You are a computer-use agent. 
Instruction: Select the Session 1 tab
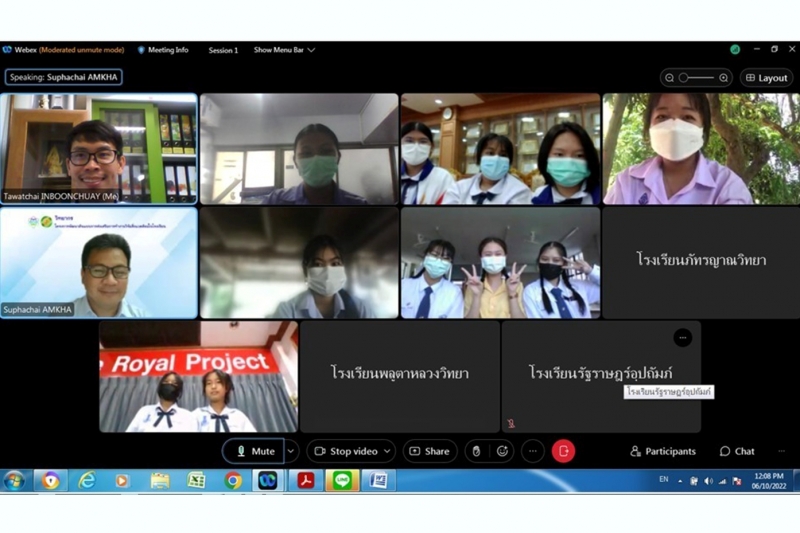click(223, 50)
